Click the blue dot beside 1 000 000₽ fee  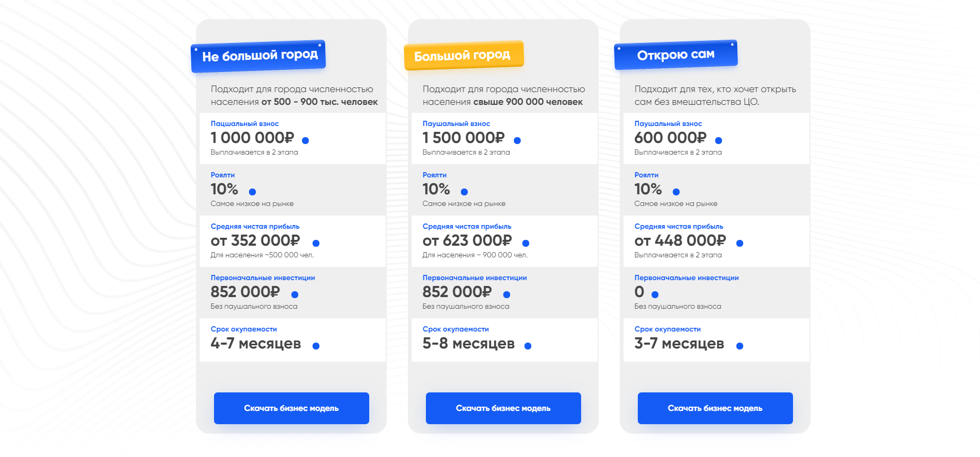tap(305, 140)
